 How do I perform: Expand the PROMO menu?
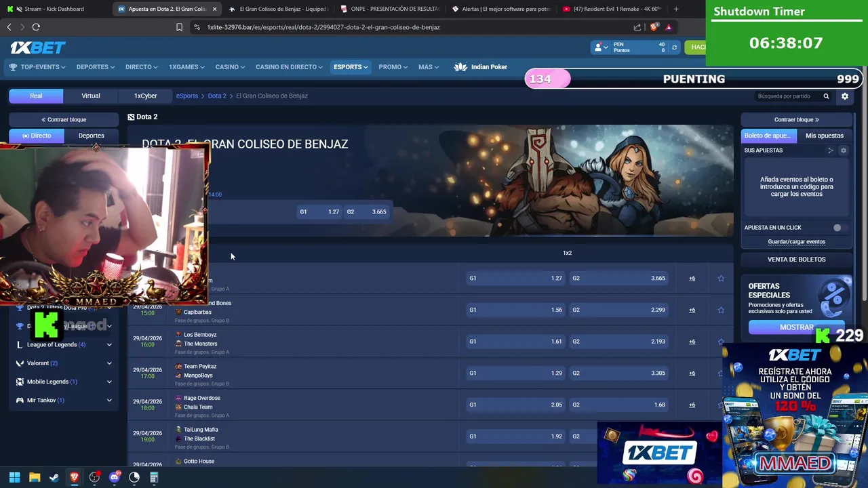(x=393, y=67)
